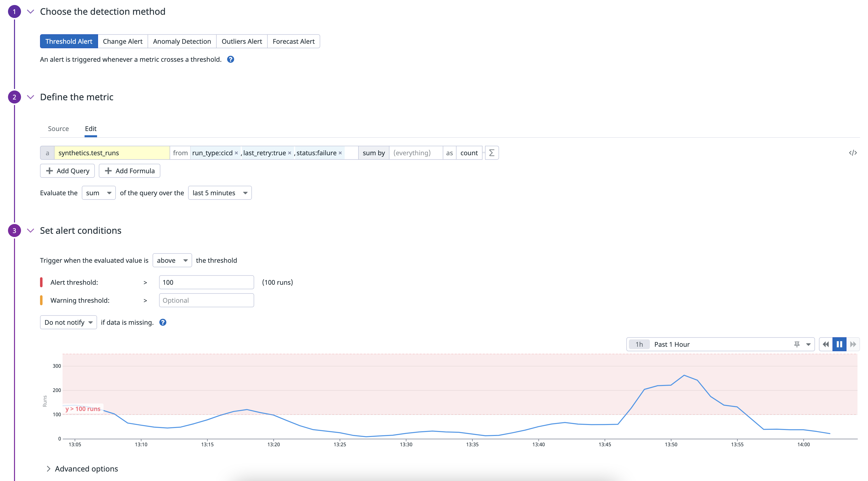Pin the Past 1 Hour time range
This screenshot has height=481, width=868.
(x=796, y=344)
